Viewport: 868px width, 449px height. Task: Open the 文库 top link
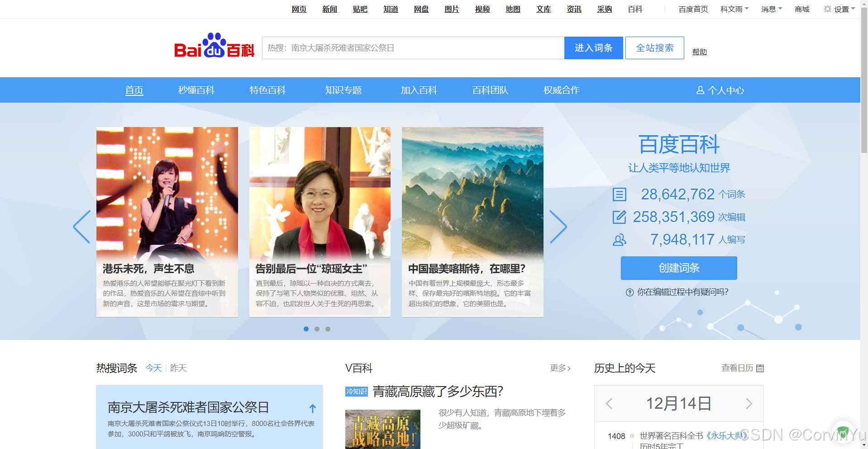(544, 9)
